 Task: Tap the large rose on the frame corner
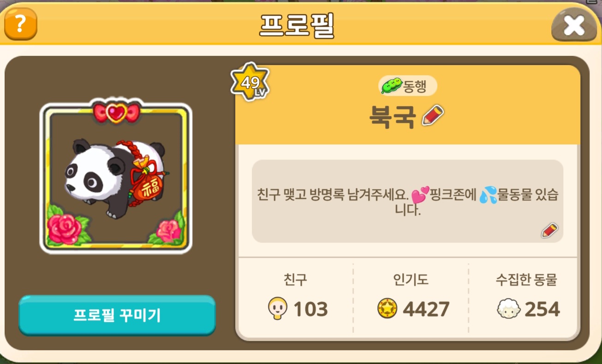[66, 227]
